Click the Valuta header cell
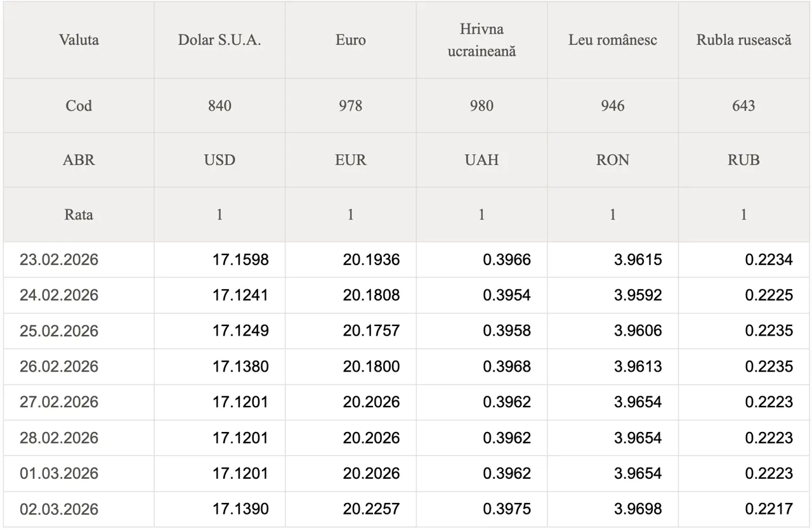 click(79, 40)
